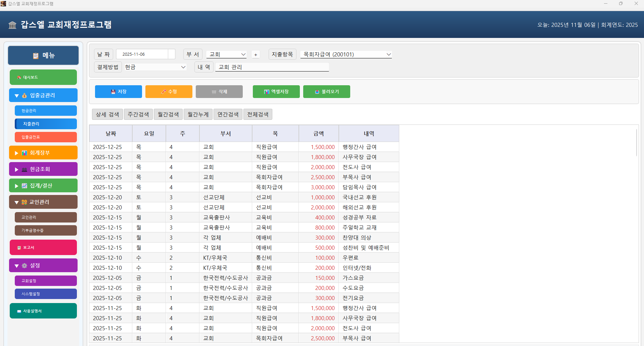
Task: Click the save (저장) button
Action: (118, 92)
